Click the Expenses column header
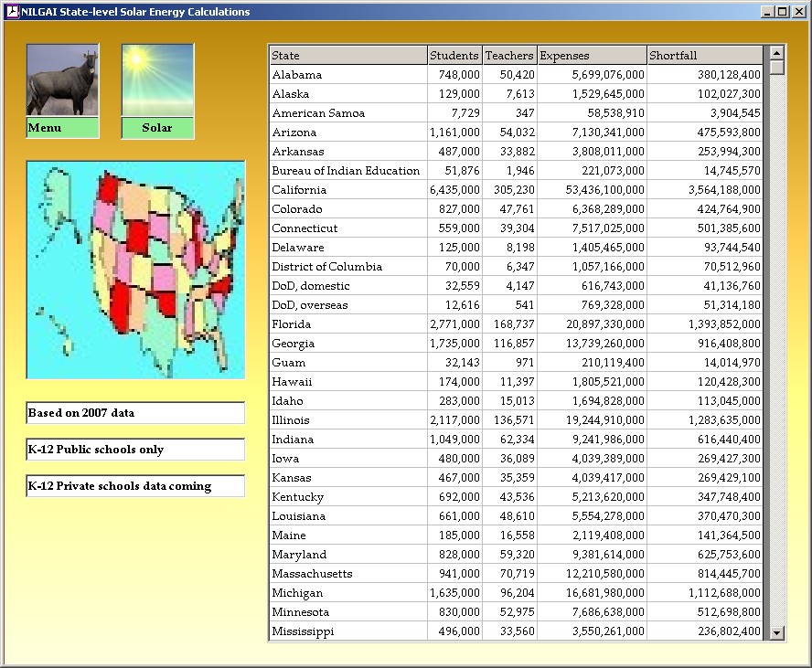This screenshot has height=668, width=812. tap(592, 56)
